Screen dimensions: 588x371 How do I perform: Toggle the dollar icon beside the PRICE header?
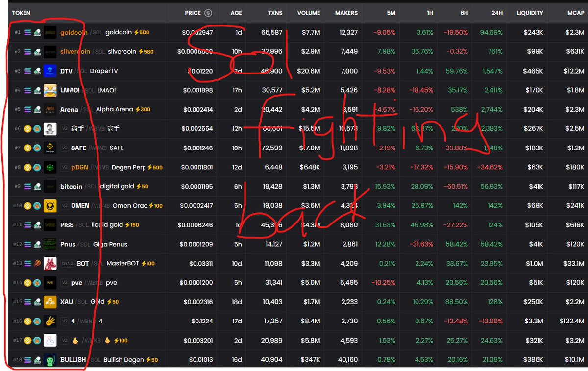coord(208,13)
